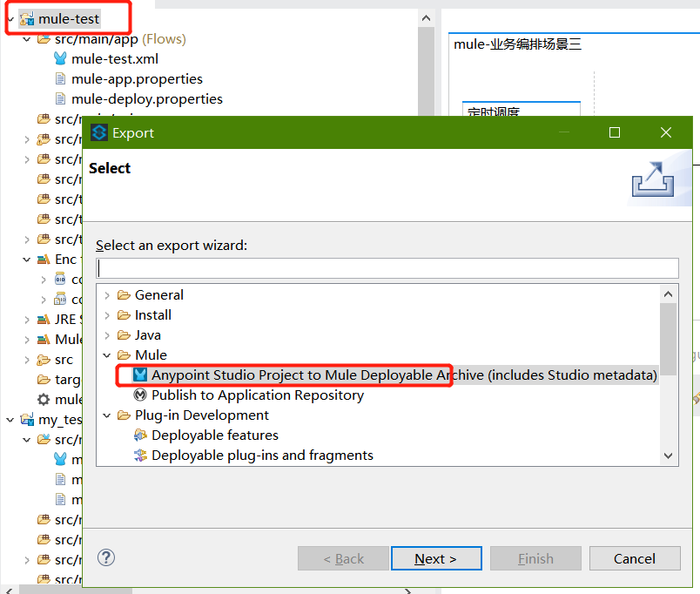Select the Java folder item
Viewport: 700px width, 594px height.
(148, 335)
